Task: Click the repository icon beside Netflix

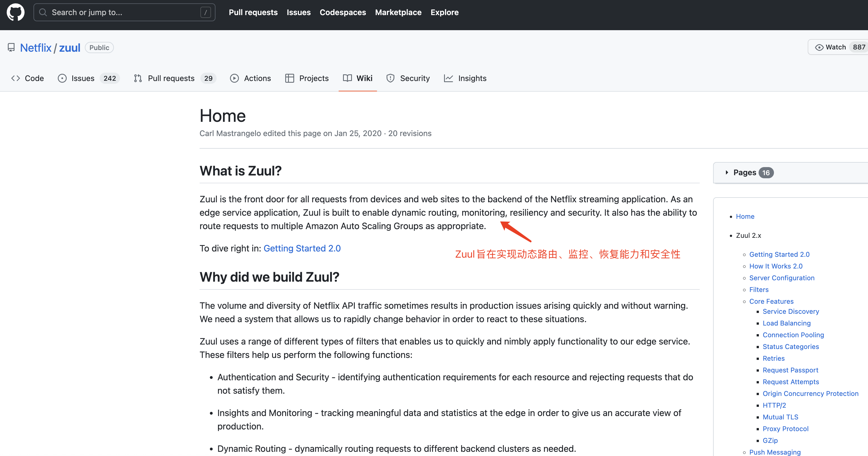Action: pyautogui.click(x=11, y=47)
